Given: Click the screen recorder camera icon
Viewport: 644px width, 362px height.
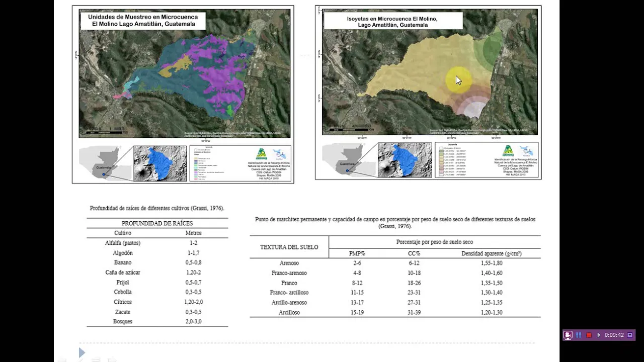Looking at the screenshot, I should 568,335.
